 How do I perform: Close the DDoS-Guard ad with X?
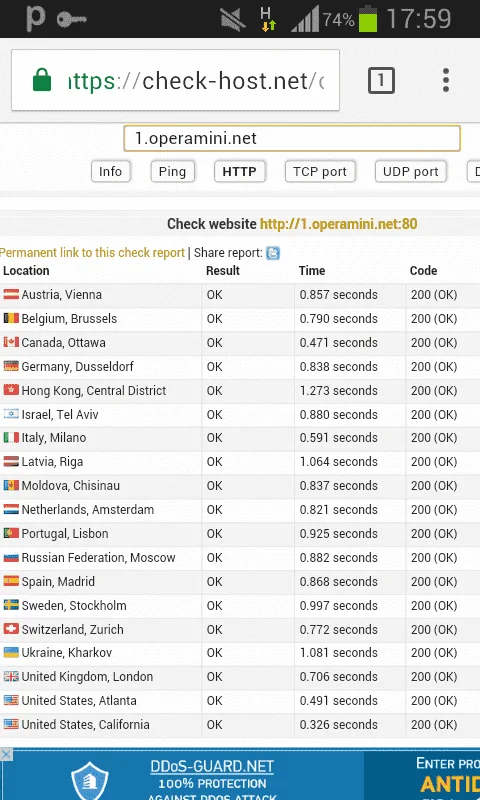(6, 754)
